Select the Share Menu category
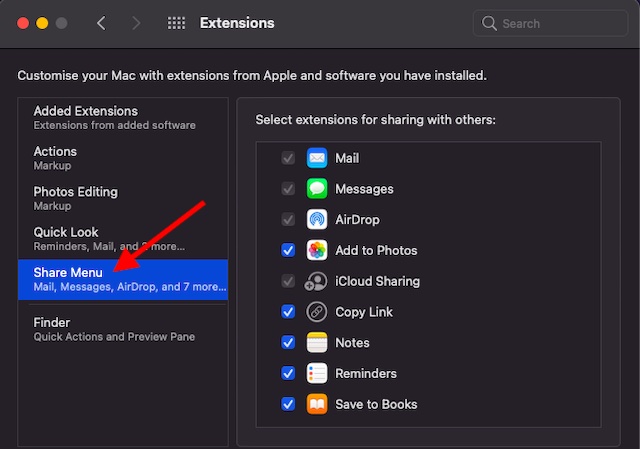Viewport: 640px width, 449px height. pos(123,279)
